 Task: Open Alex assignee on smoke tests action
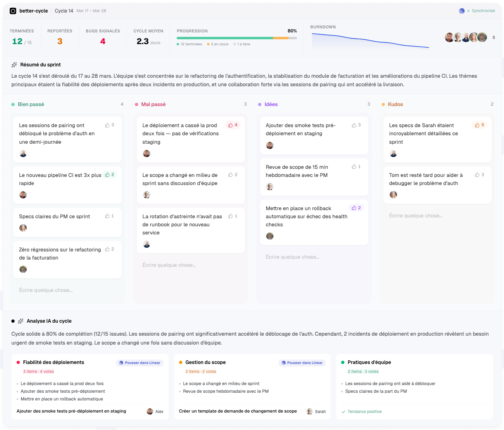155,411
